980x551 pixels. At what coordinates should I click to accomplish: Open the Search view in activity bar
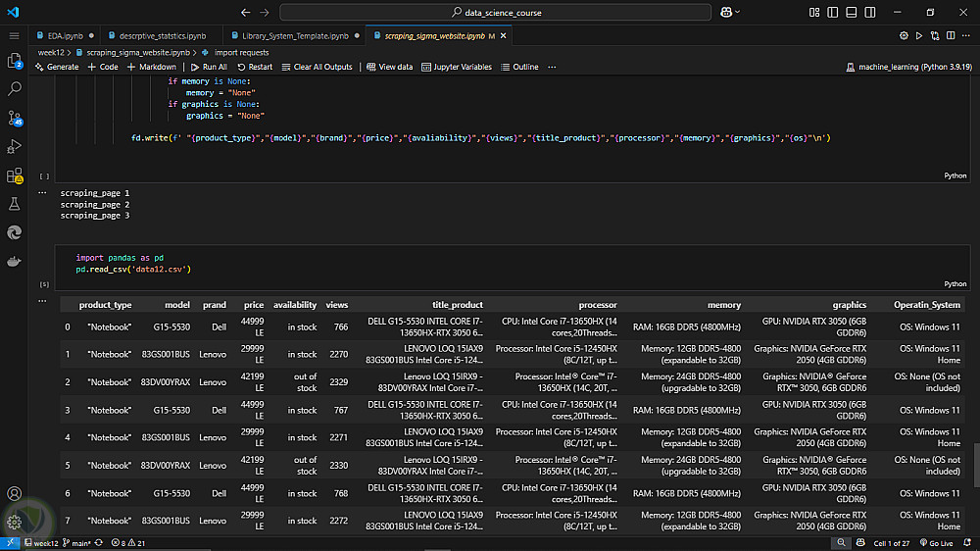pos(15,88)
